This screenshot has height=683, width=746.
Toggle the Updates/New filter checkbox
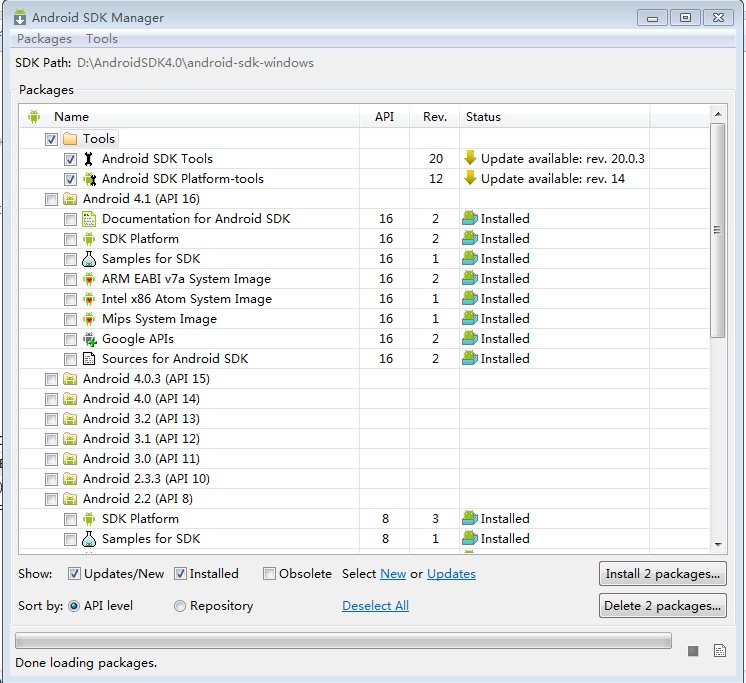(74, 574)
